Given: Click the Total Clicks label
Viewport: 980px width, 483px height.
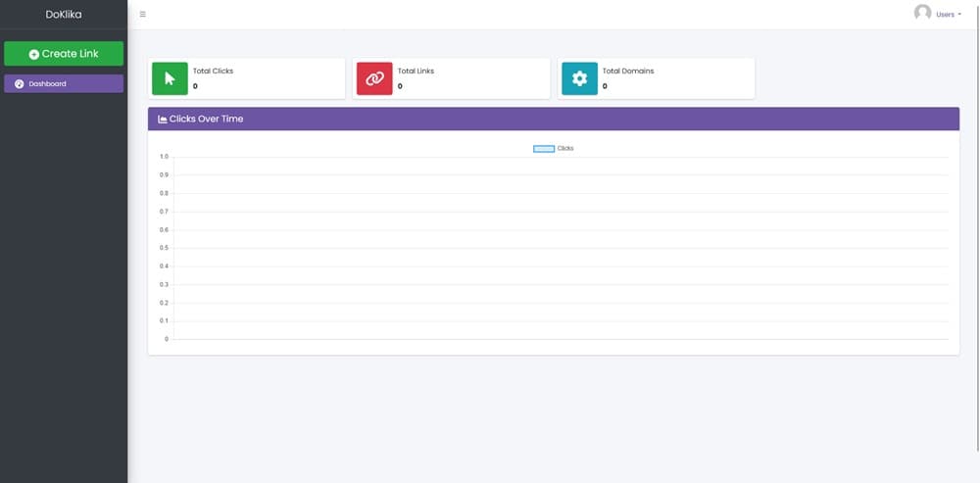Looking at the screenshot, I should [x=213, y=72].
